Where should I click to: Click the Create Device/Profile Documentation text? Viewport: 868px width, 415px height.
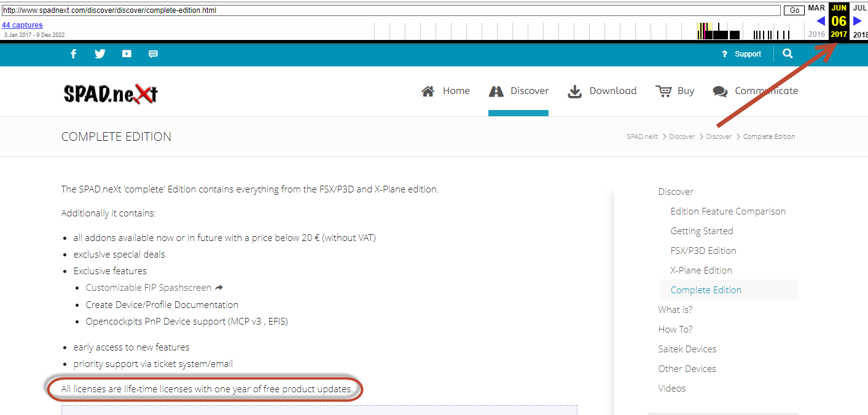point(162,305)
